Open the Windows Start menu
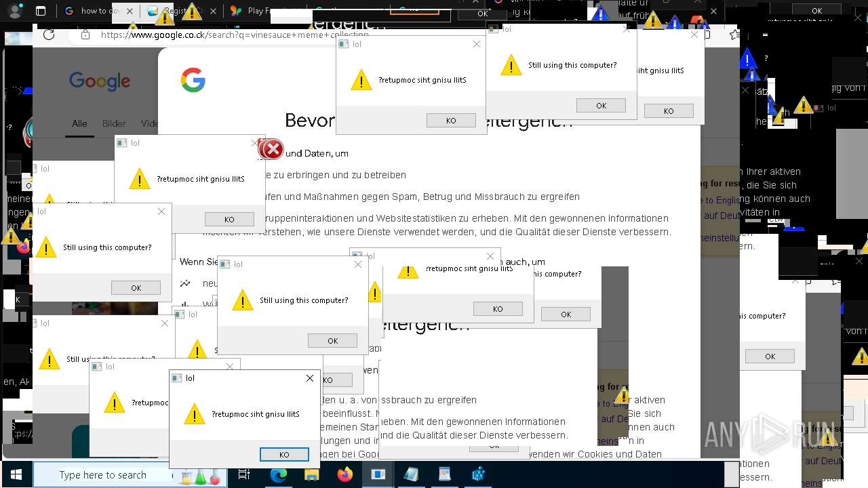 16,474
